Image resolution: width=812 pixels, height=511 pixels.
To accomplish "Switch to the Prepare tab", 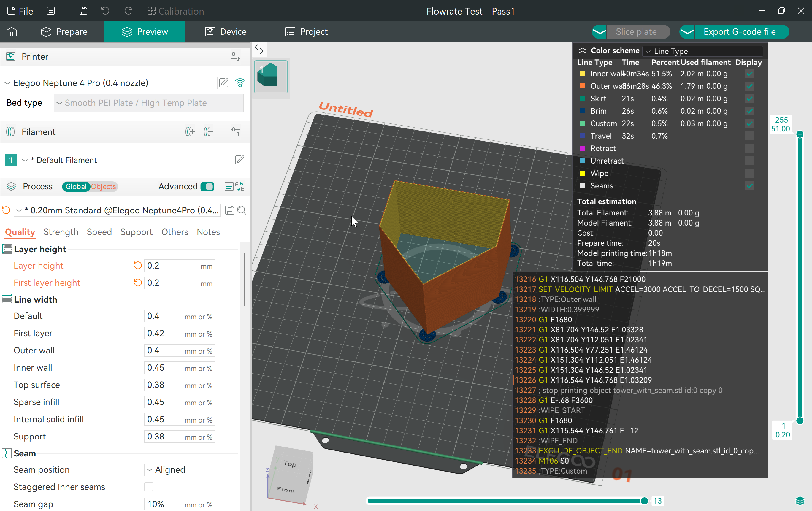I will [64, 32].
